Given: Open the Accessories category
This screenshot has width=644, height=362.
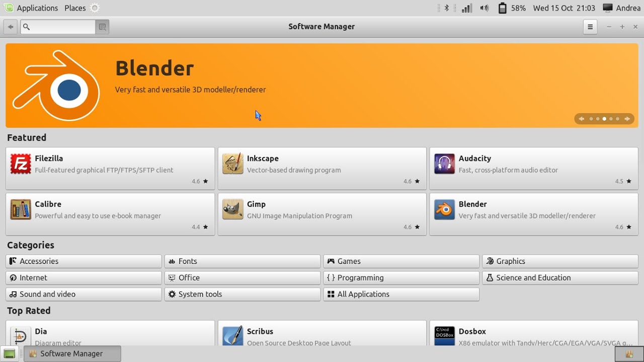Looking at the screenshot, I should [84, 261].
